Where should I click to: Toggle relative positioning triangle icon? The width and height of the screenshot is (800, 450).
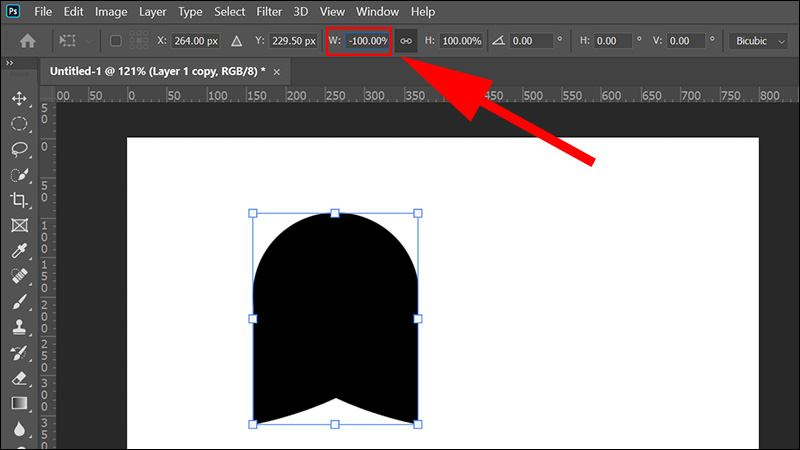(236, 41)
